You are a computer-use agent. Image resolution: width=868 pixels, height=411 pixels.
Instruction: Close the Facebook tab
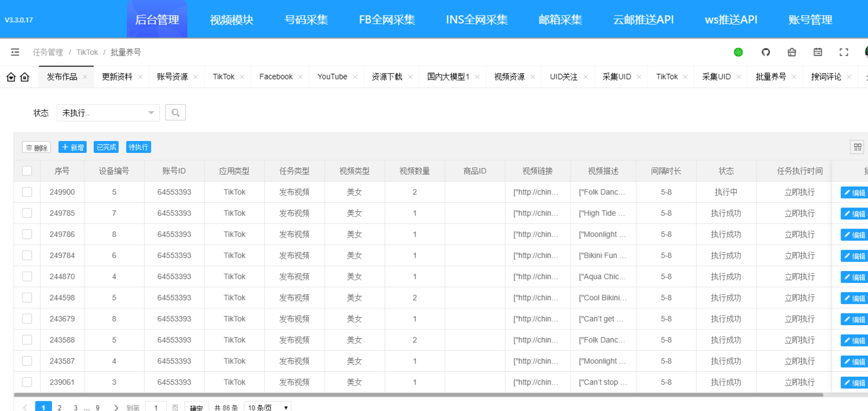click(300, 77)
